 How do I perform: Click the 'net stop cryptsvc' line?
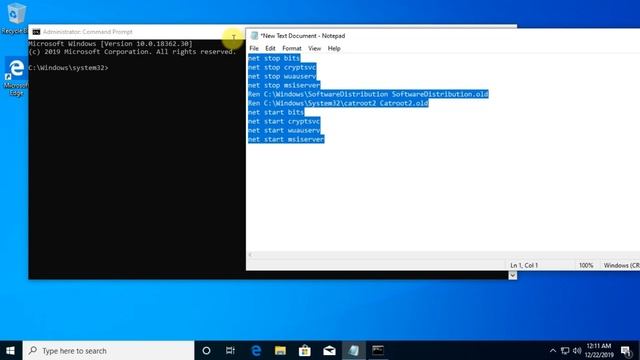(282, 67)
